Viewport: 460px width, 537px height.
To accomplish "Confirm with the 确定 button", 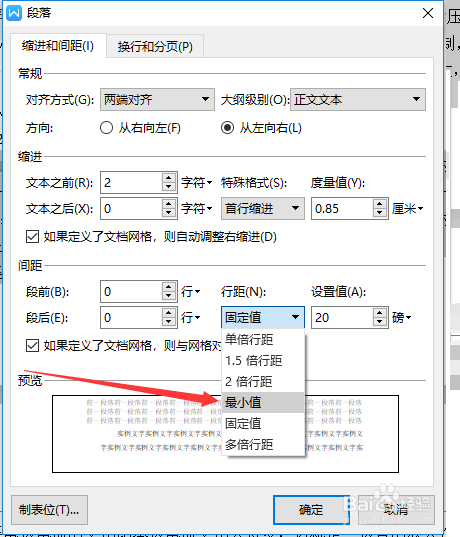I will 311,510.
